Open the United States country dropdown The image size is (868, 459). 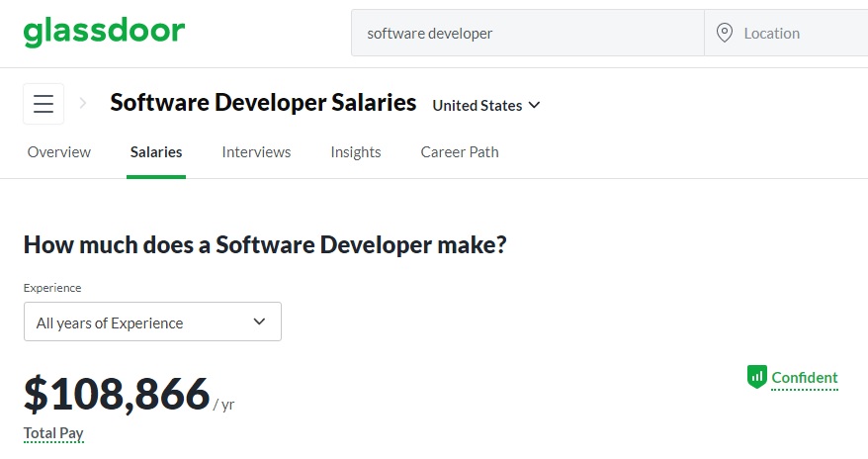coord(485,105)
